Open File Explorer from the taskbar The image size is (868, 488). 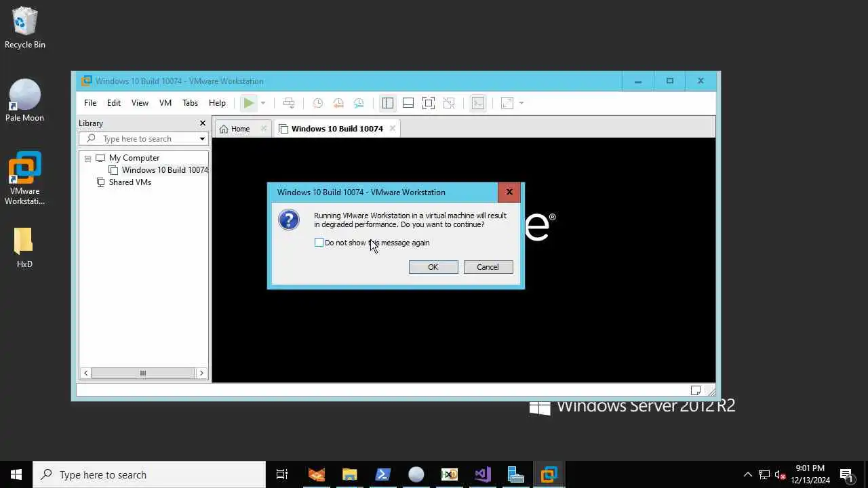(349, 474)
